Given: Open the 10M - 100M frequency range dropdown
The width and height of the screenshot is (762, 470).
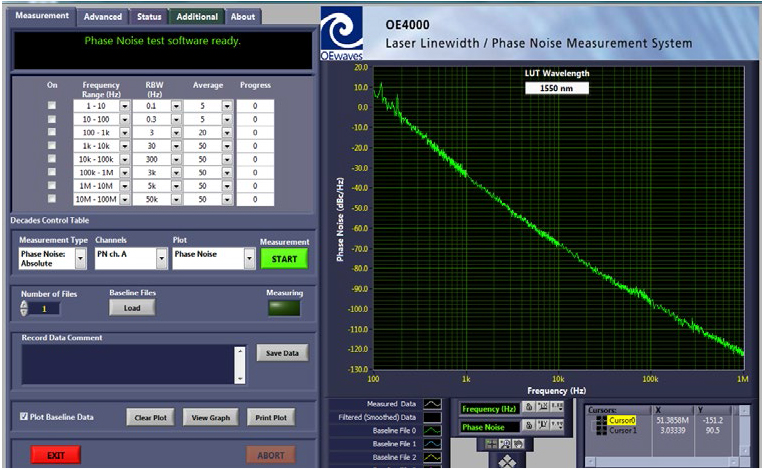Looking at the screenshot, I should tap(125, 199).
